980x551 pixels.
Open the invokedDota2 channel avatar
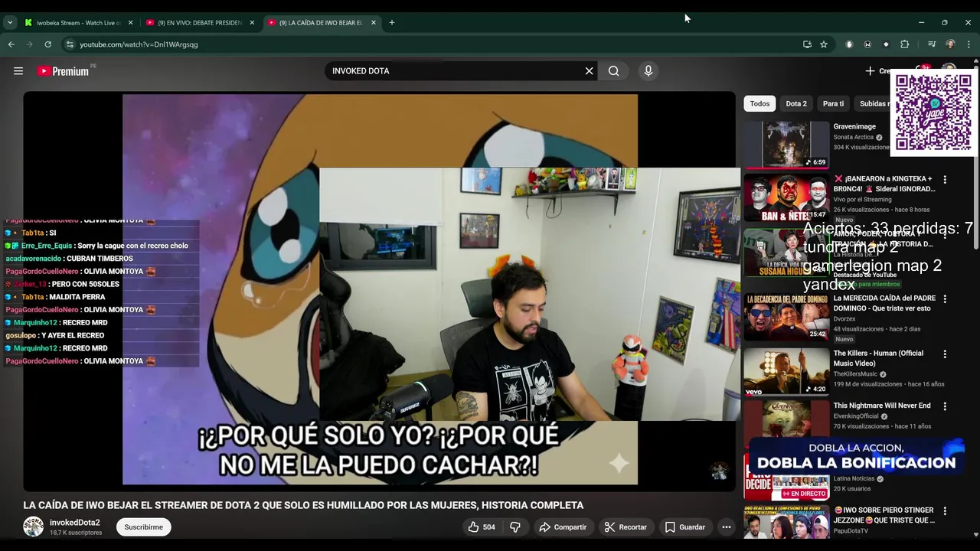[34, 527]
